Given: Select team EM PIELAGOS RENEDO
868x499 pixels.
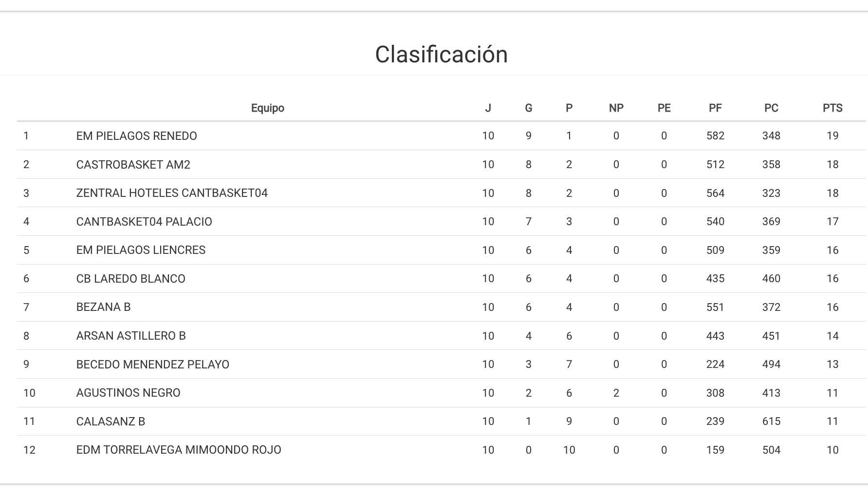Looking at the screenshot, I should [136, 136].
